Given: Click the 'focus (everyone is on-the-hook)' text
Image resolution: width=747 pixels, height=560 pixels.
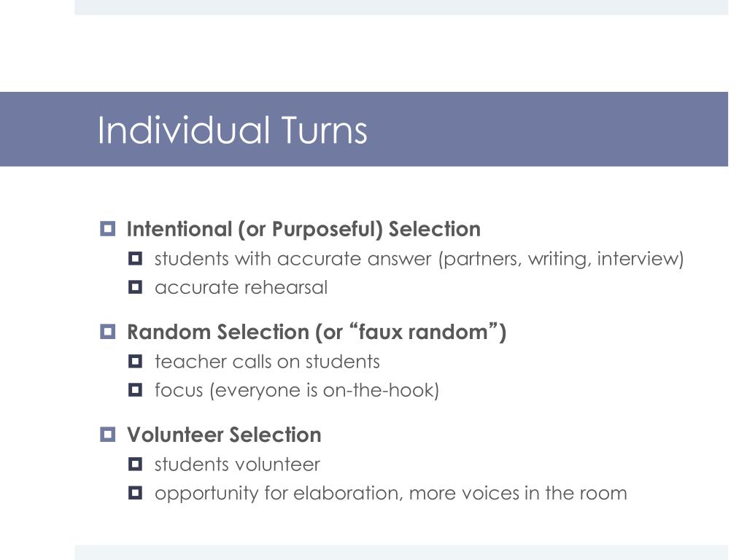Looking at the screenshot, I should 297,391.
